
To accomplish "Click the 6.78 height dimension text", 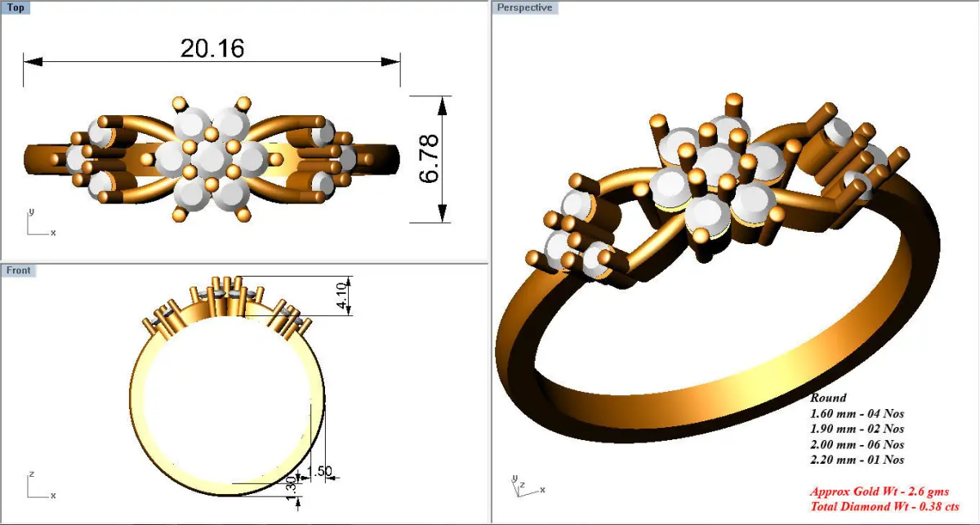I will (430, 158).
